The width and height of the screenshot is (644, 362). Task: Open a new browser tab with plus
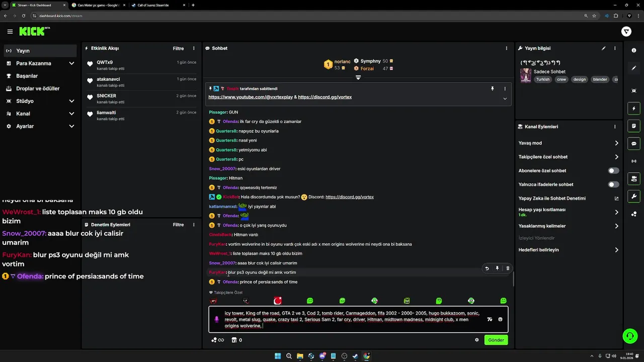(193, 5)
